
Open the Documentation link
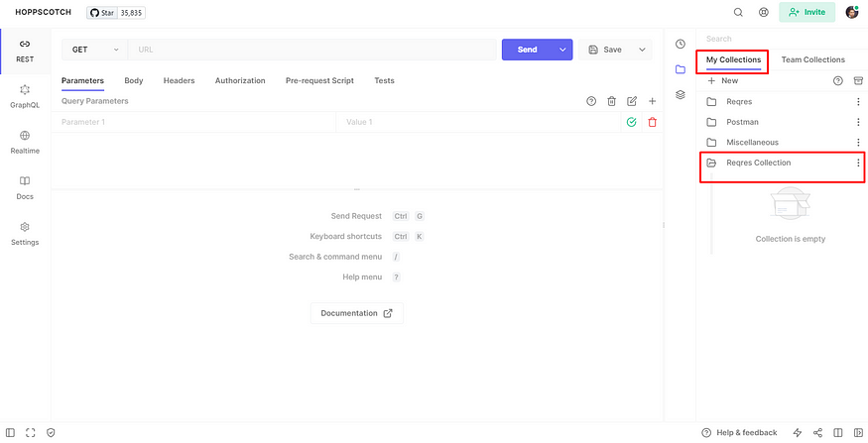(x=356, y=313)
